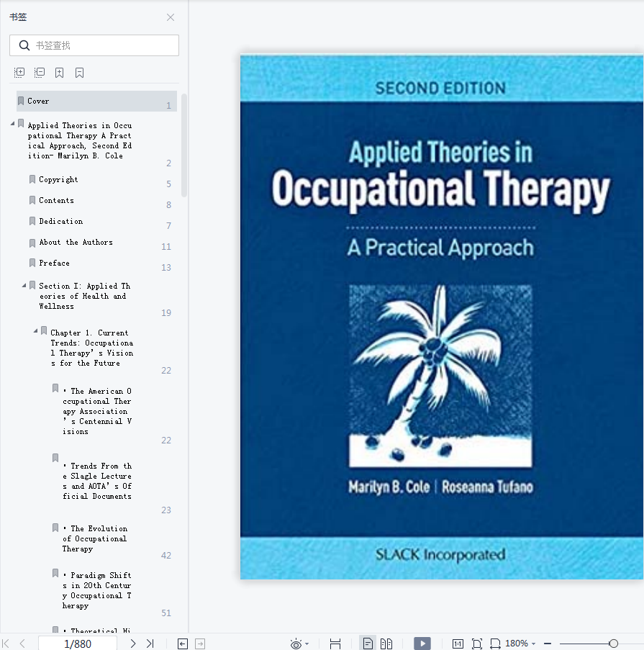Open Trends From the Slagle Lectures bookmark
This screenshot has height=650, width=644.
(97, 481)
